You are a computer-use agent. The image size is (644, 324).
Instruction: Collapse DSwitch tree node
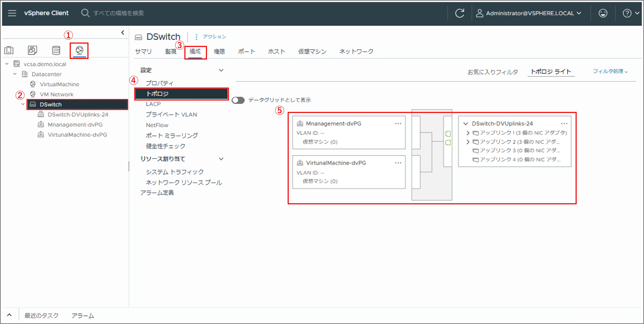click(23, 104)
